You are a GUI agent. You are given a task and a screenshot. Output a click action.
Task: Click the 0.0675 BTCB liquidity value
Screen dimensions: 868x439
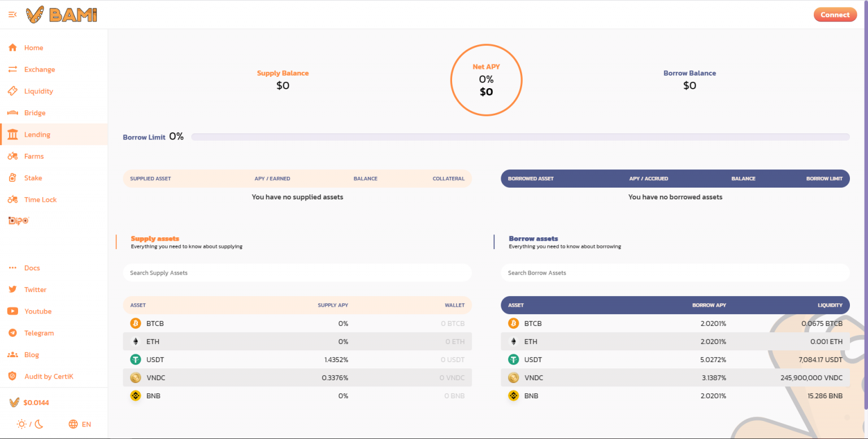tap(822, 323)
